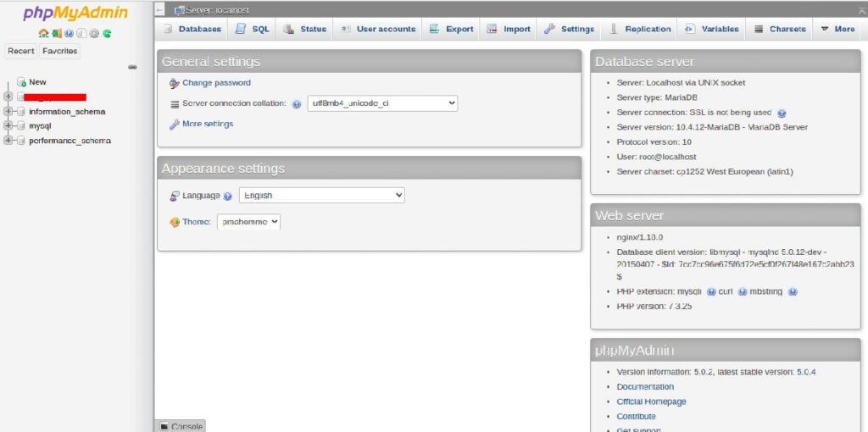868x432 pixels.
Task: Select the performance_schema database name
Action: click(70, 141)
